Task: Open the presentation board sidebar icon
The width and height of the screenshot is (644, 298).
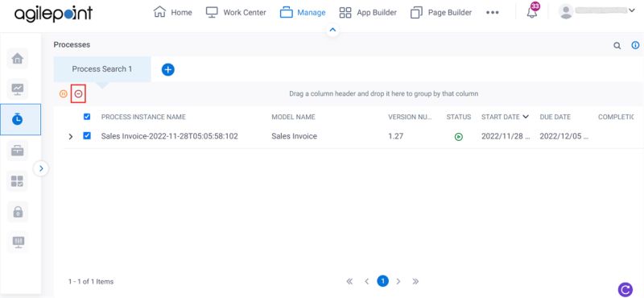Action: click(17, 242)
